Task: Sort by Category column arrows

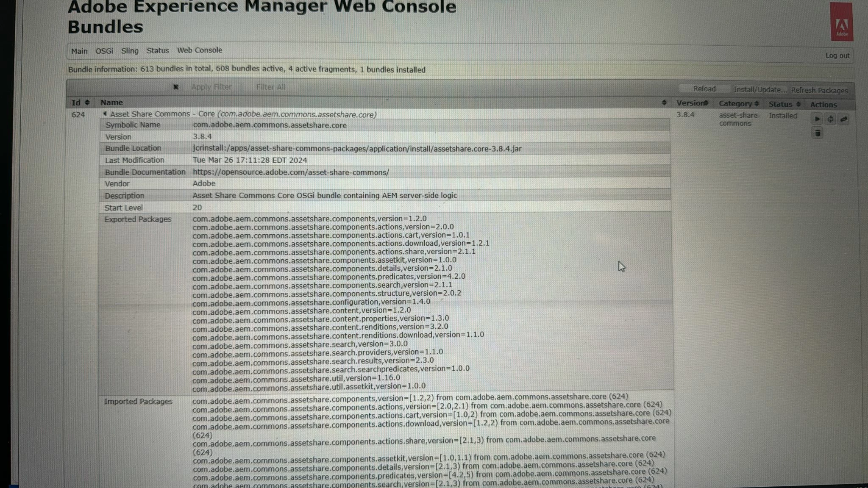Action: coord(757,104)
